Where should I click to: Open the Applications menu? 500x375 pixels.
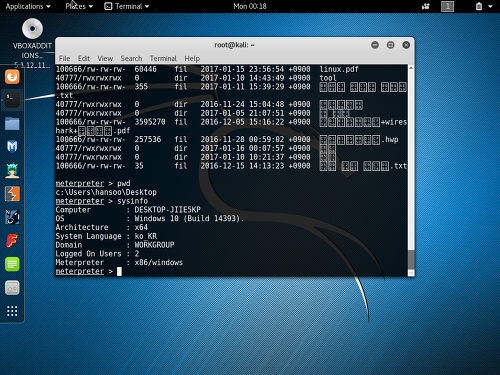click(28, 6)
